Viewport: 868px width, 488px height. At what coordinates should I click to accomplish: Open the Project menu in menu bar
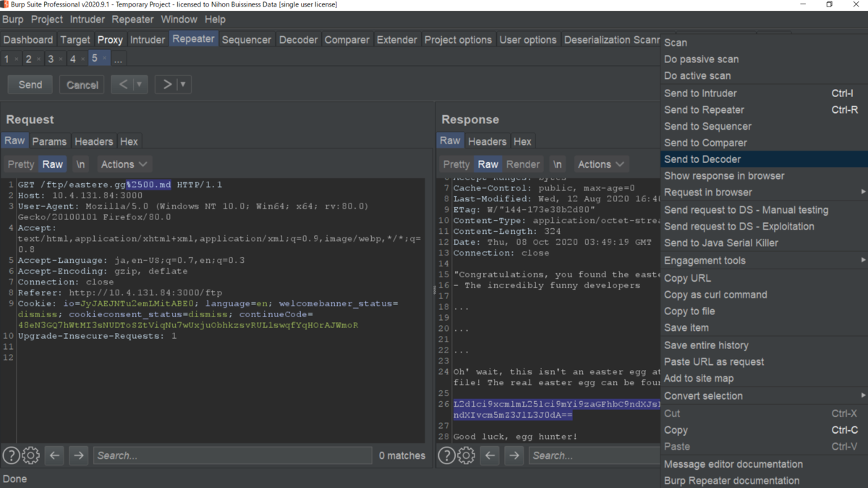(46, 20)
